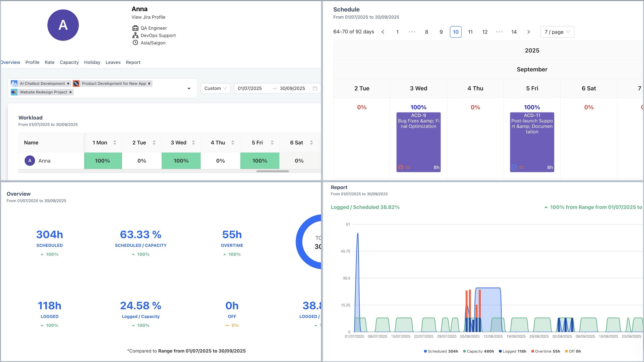The image size is (644, 362).
Task: Go to previous schedule page arrow
Action: [383, 32]
